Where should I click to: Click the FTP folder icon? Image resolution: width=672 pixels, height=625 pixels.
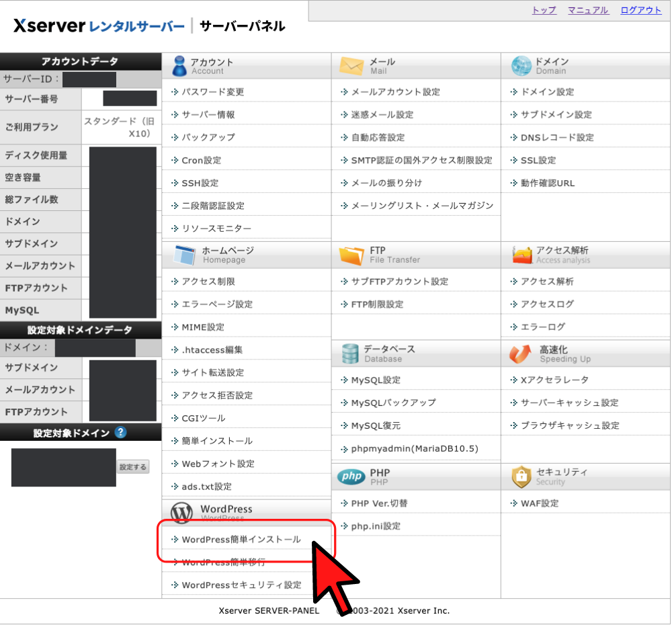point(351,255)
